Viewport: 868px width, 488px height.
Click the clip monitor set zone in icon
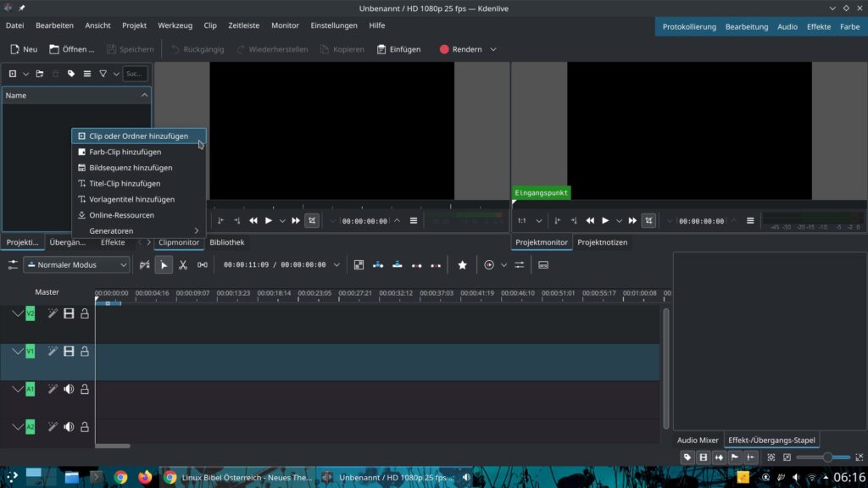[221, 221]
